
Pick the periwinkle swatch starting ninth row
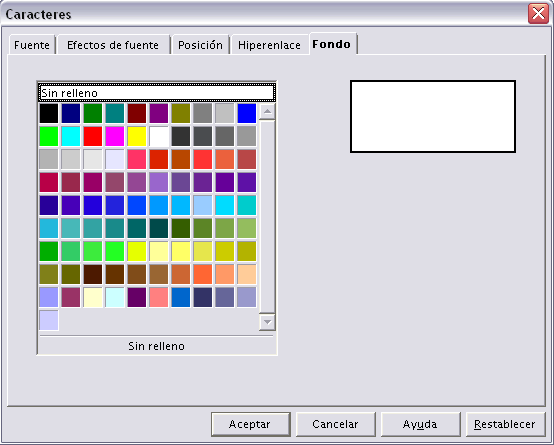(x=49, y=297)
